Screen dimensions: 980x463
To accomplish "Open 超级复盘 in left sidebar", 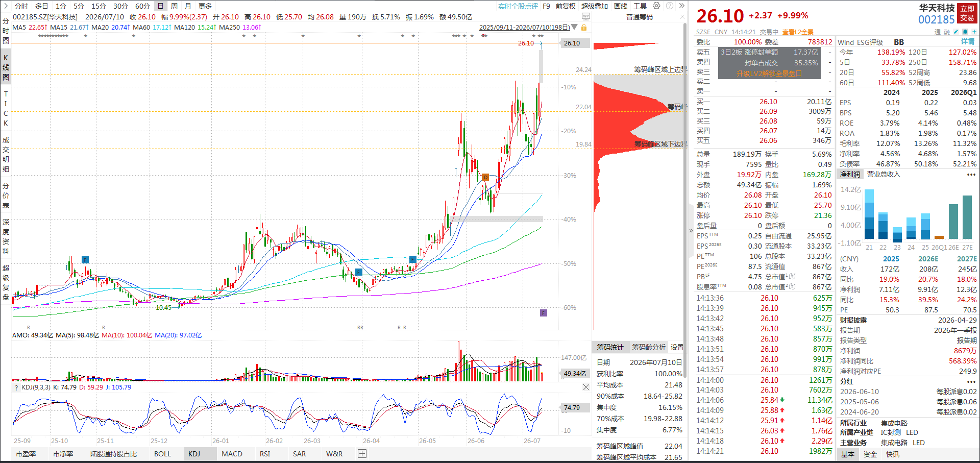I will point(6,282).
